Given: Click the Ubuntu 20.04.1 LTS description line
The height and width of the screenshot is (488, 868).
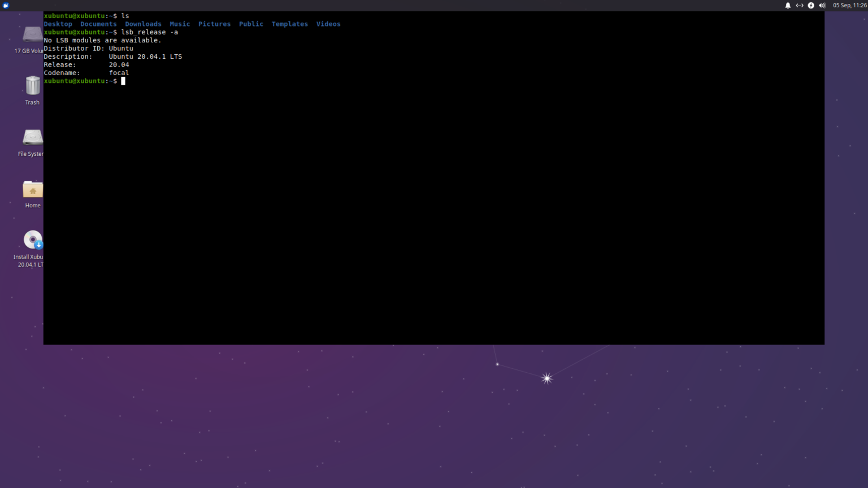Looking at the screenshot, I should pyautogui.click(x=145, y=56).
